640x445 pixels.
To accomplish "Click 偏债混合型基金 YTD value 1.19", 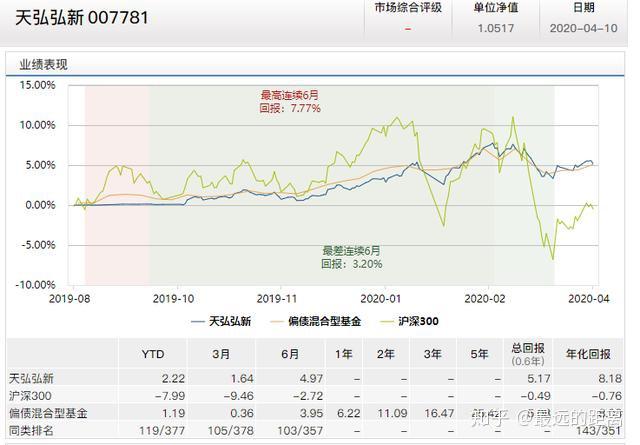I will (x=173, y=413).
